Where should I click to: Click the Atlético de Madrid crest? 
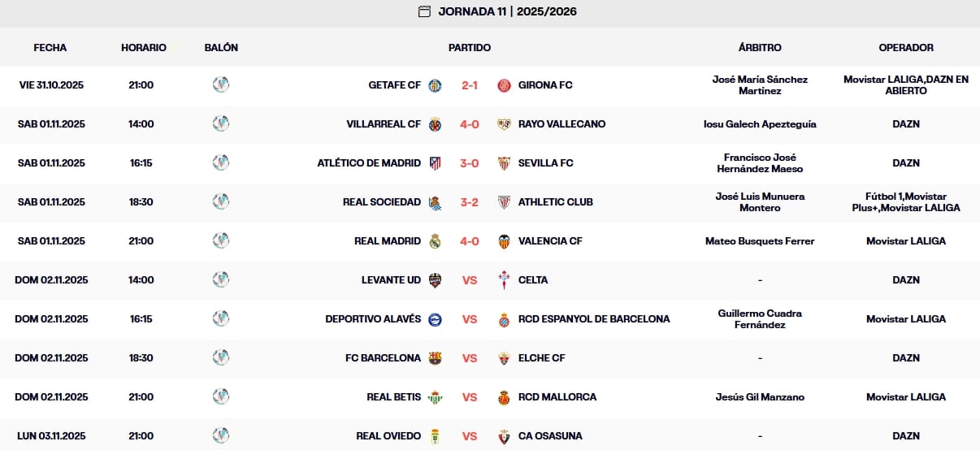(436, 163)
